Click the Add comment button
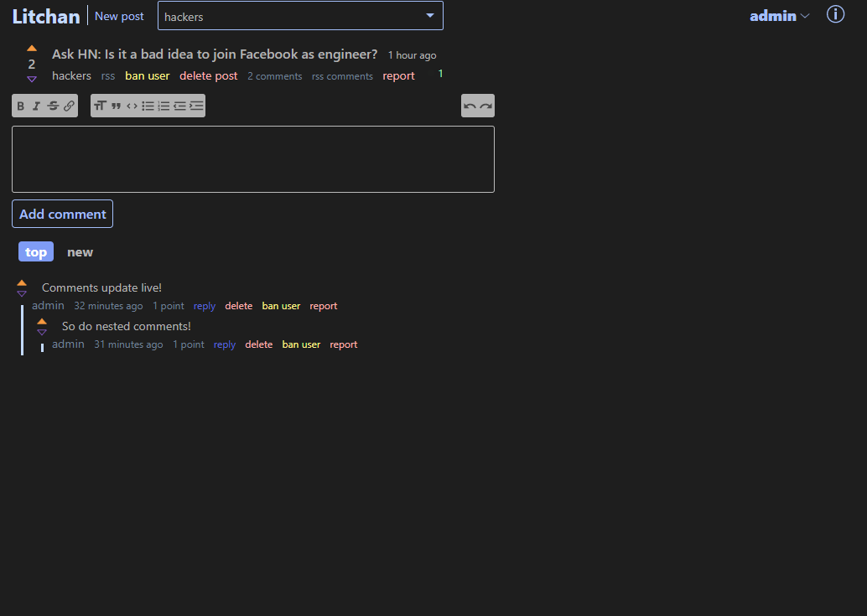The height and width of the screenshot is (616, 867). pos(63,214)
